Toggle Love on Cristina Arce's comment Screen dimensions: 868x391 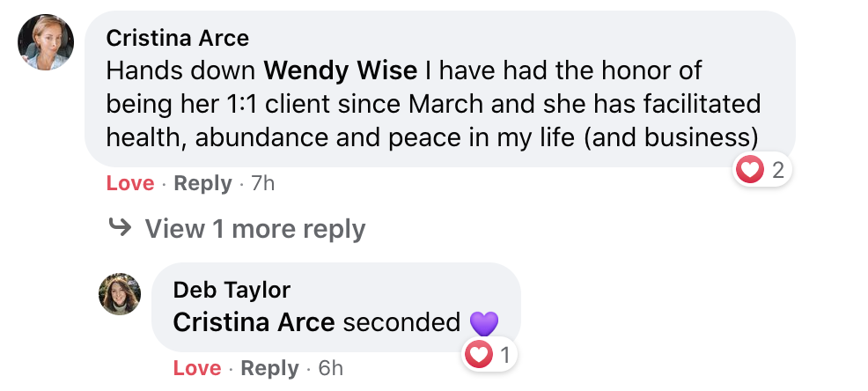click(x=130, y=183)
